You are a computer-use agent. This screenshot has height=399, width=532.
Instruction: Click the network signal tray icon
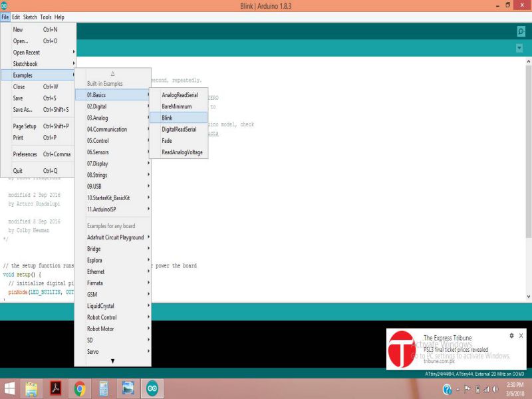coord(486,389)
